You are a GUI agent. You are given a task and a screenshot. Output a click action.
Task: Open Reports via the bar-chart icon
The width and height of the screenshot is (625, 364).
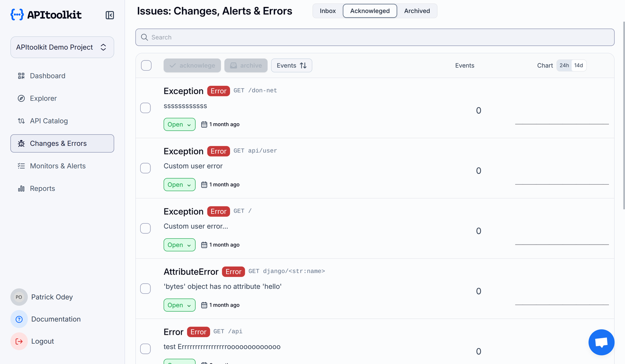[x=21, y=188]
